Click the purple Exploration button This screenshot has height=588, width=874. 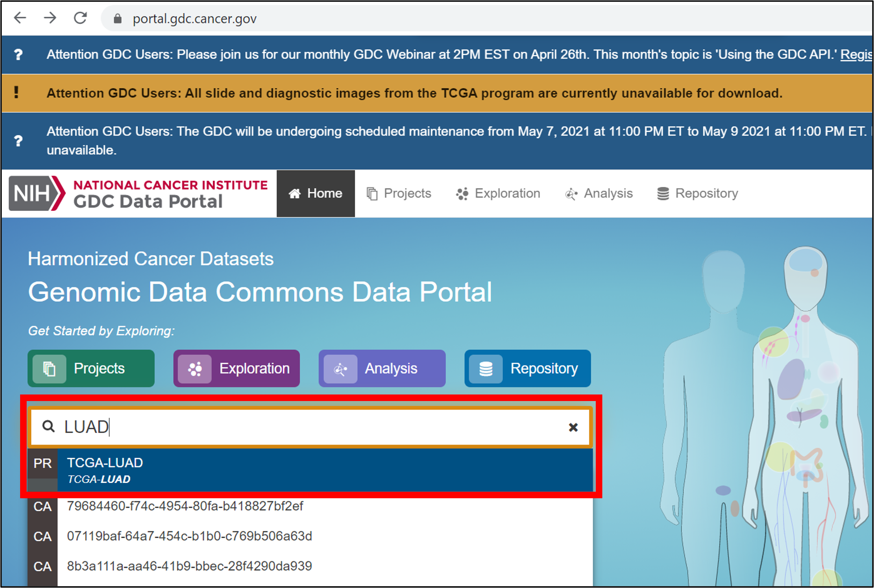click(x=237, y=368)
